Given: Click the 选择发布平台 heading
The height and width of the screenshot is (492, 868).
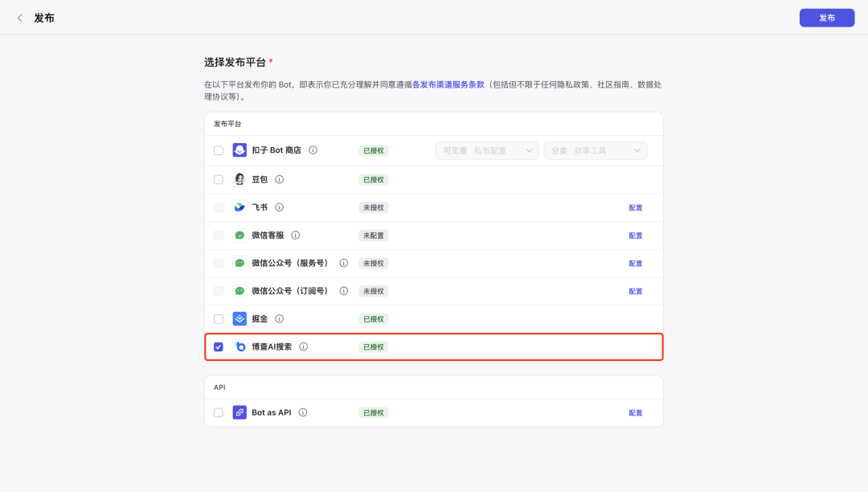Looking at the screenshot, I should pyautogui.click(x=235, y=63).
